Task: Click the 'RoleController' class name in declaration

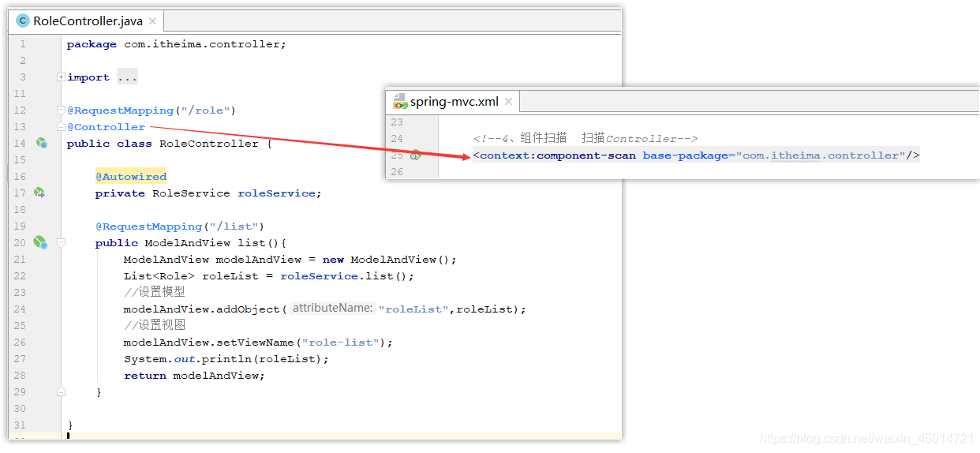Action: click(x=209, y=144)
